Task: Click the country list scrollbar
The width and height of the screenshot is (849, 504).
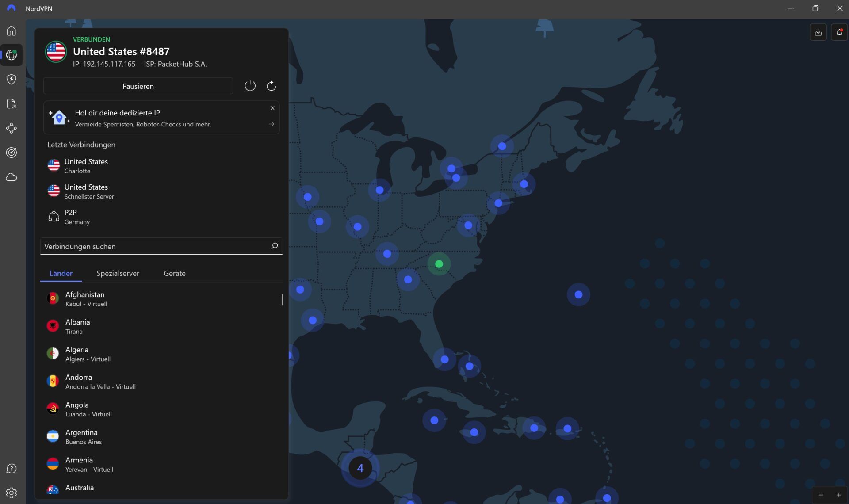Action: 282,300
